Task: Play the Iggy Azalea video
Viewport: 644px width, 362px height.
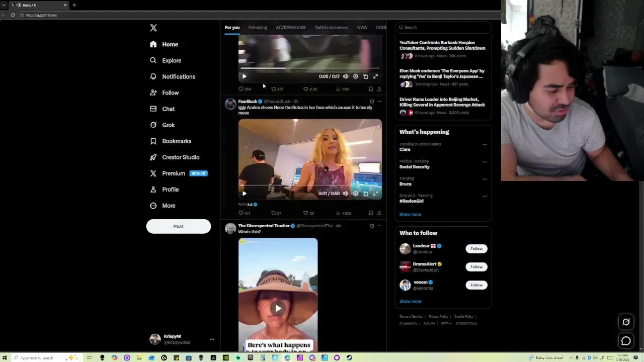Action: coord(245,194)
